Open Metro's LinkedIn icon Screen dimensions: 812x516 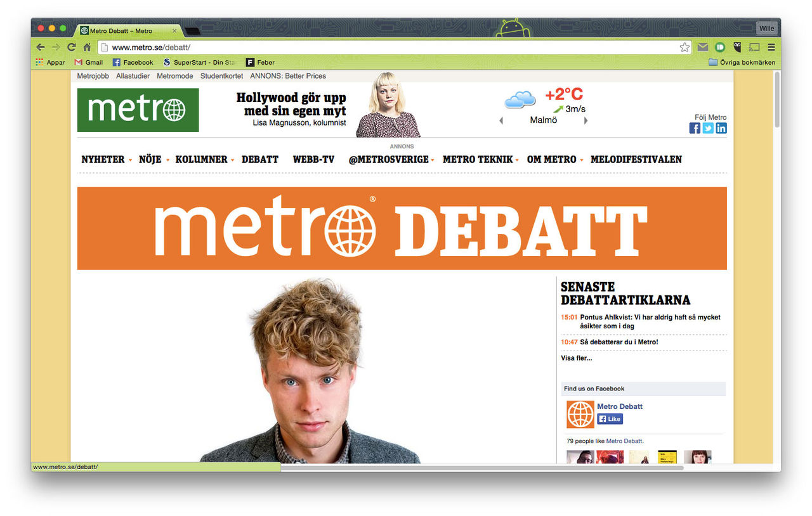[x=721, y=128]
